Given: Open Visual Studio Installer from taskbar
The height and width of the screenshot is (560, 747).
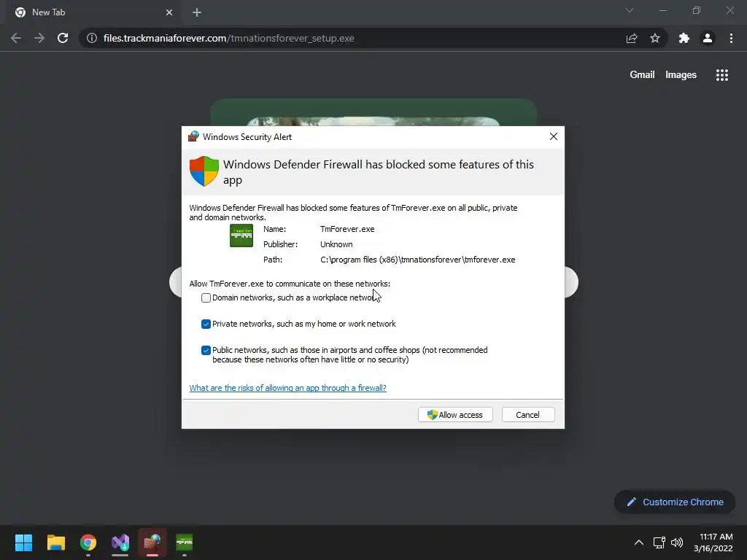Looking at the screenshot, I should pos(120,542).
